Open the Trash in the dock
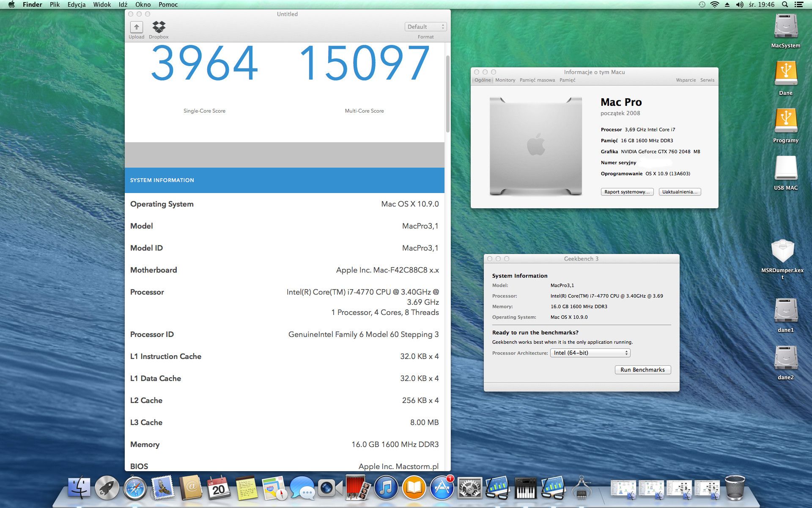812x508 pixels. [735, 488]
